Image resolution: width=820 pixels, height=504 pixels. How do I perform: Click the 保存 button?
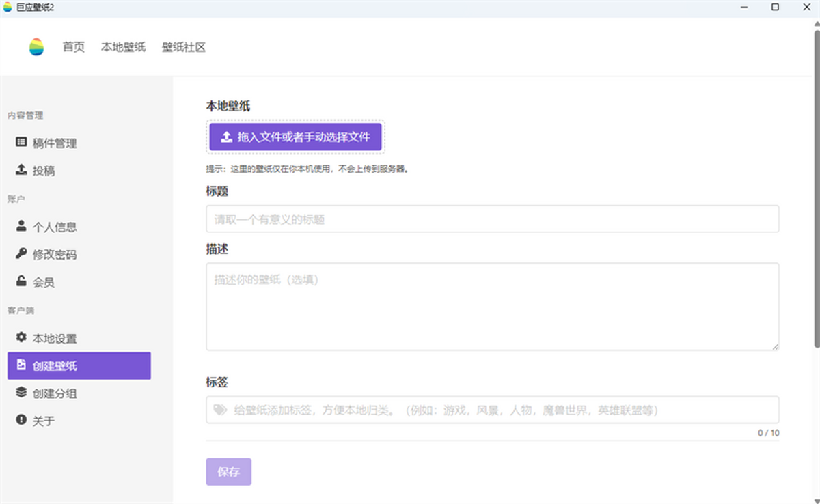(x=229, y=472)
